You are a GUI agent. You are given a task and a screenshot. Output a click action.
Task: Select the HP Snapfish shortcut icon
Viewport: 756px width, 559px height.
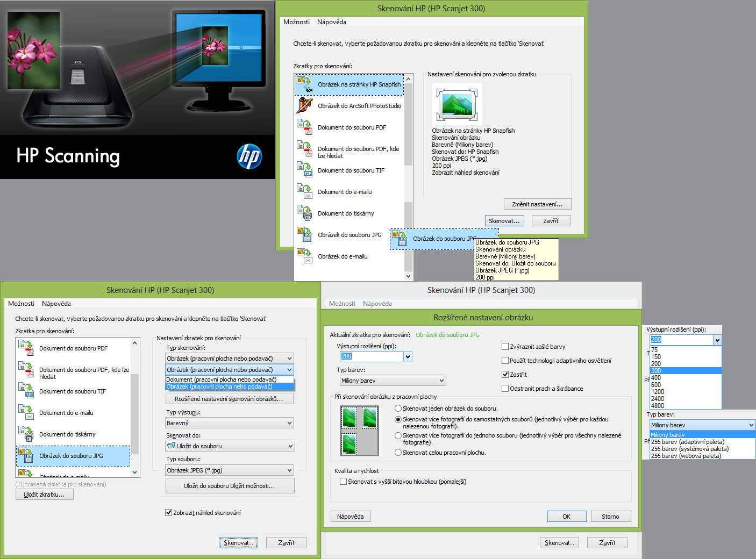pos(305,84)
